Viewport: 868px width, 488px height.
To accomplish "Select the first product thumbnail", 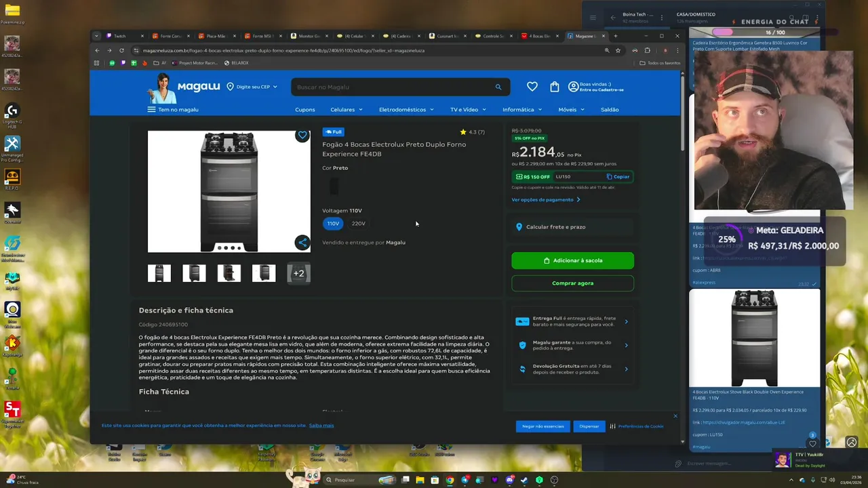I will pos(159,273).
